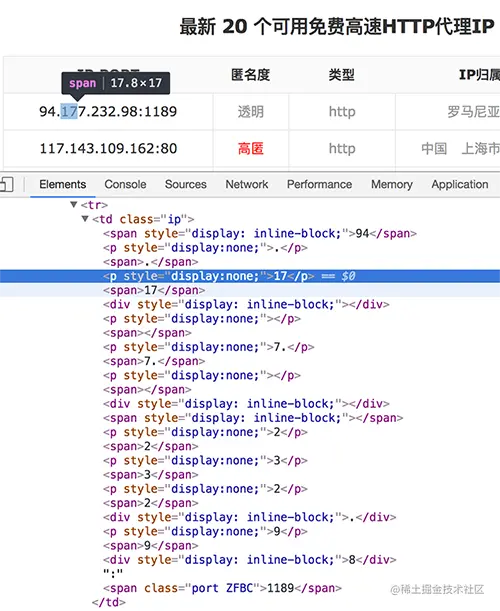
Task: Select the inline-block div containing 8
Action: pos(249,560)
